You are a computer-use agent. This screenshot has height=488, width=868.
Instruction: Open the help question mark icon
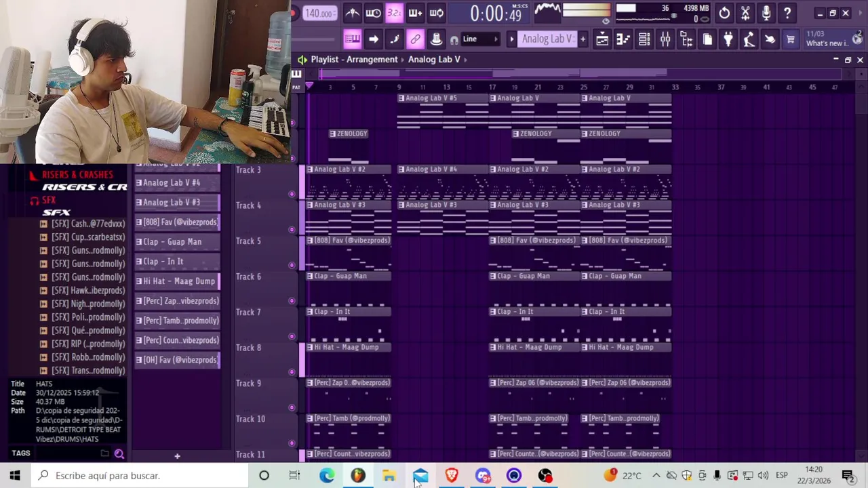(787, 13)
